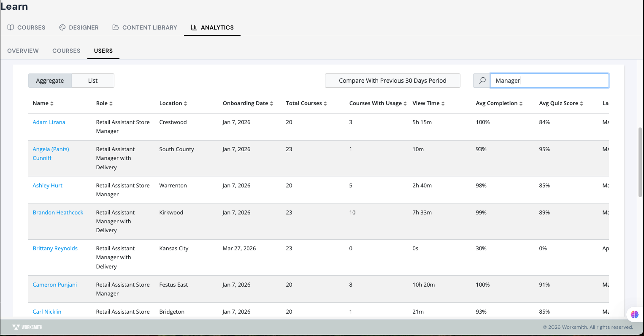The image size is (644, 336).
Task: Click the Designer palette icon
Action: 62,27
